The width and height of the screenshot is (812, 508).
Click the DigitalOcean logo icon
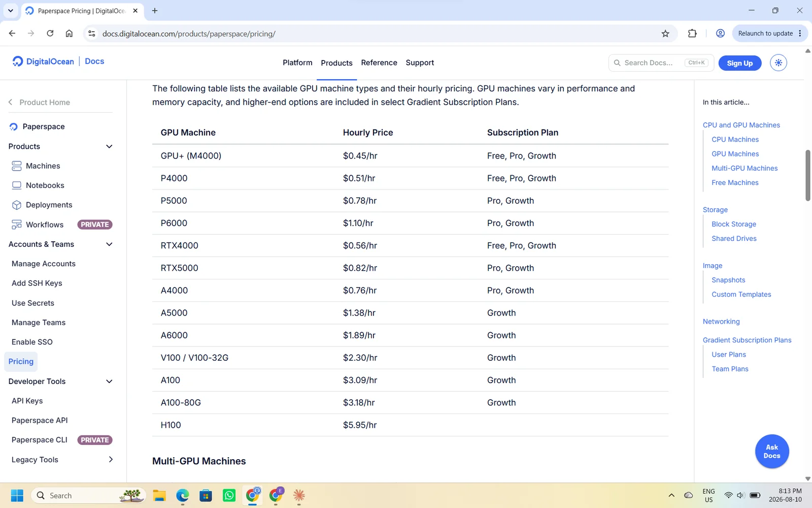[18, 61]
